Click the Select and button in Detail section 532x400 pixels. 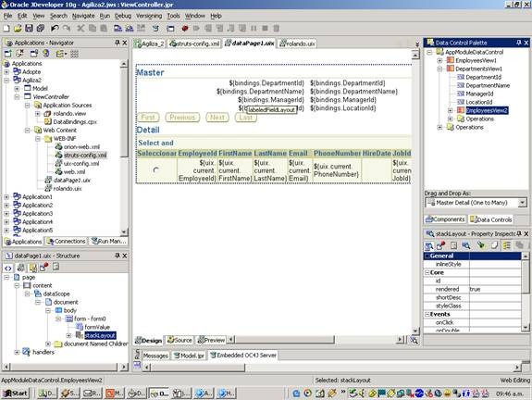point(155,143)
